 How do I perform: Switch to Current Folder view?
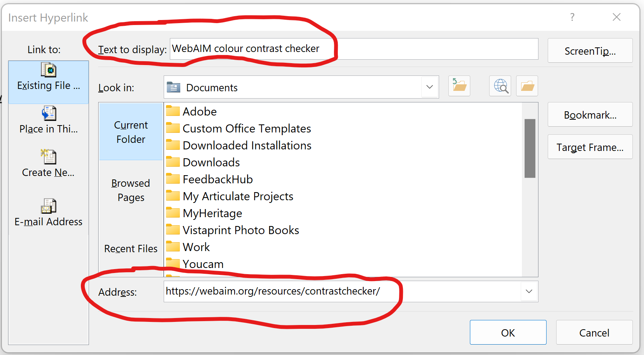tap(131, 132)
